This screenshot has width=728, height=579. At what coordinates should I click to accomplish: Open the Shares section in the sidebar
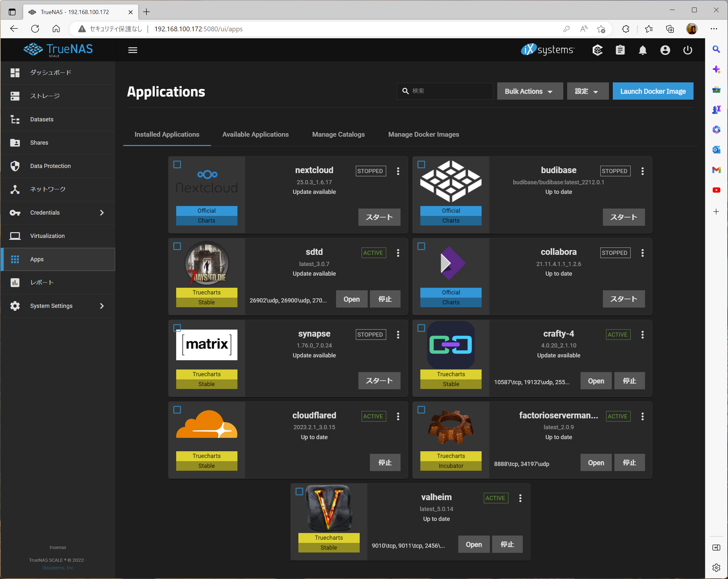(39, 142)
